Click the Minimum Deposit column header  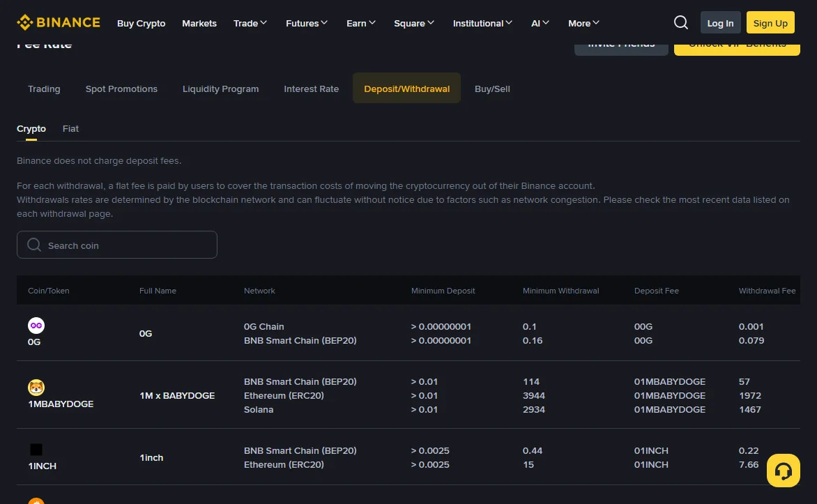point(443,290)
